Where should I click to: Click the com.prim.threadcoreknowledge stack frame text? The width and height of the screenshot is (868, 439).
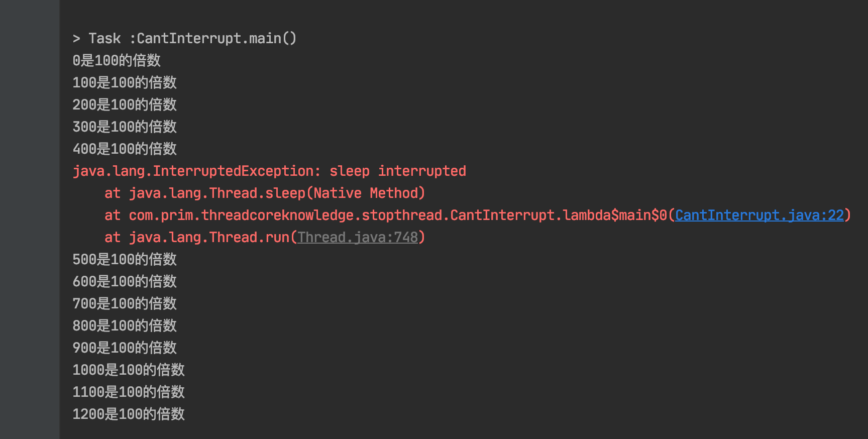[397, 215]
